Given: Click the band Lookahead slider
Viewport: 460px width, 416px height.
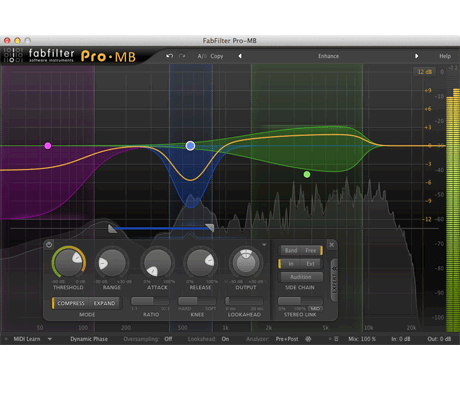Looking at the screenshot, I should tap(244, 301).
